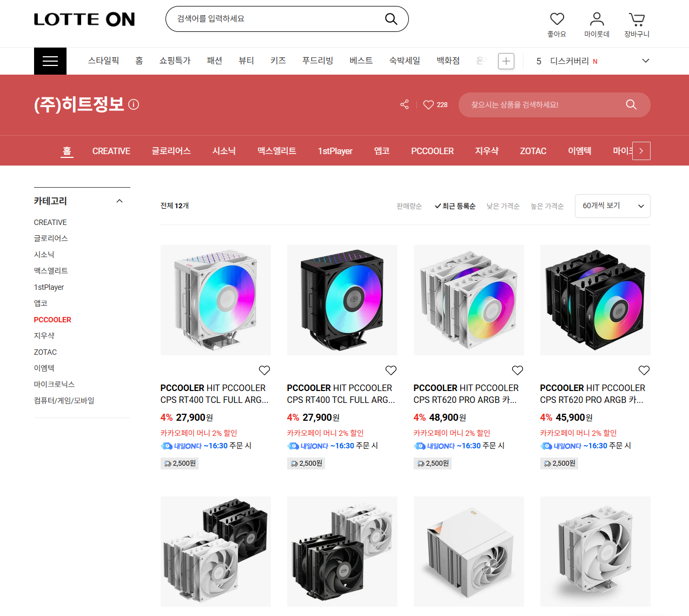Like the first RT400 white cooler product
Viewport: 689px width, 616px height.
click(x=264, y=370)
